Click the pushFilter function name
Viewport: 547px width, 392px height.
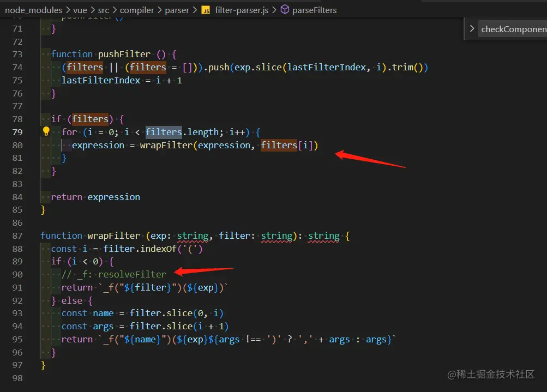tap(124, 54)
